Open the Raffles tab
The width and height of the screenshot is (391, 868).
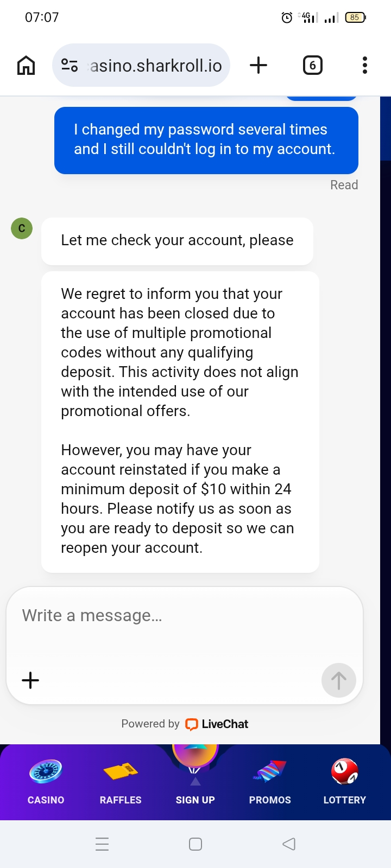pos(121,782)
